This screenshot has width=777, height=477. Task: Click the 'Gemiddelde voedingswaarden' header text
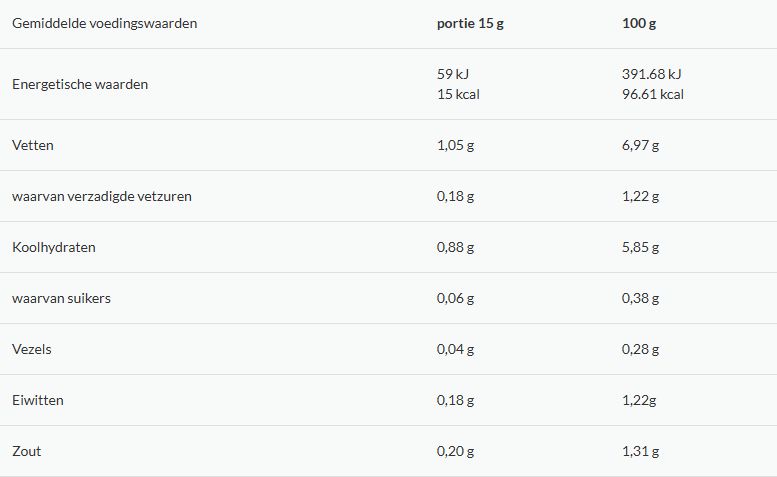point(105,24)
